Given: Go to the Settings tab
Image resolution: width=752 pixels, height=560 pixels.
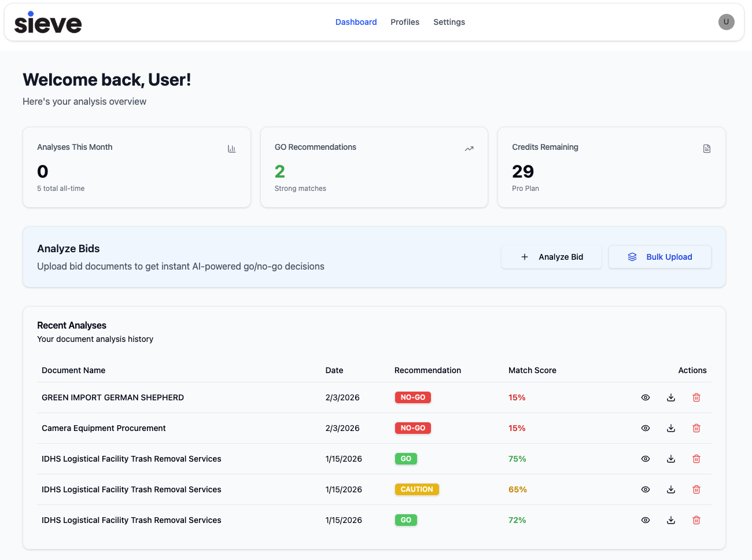Looking at the screenshot, I should click(449, 22).
